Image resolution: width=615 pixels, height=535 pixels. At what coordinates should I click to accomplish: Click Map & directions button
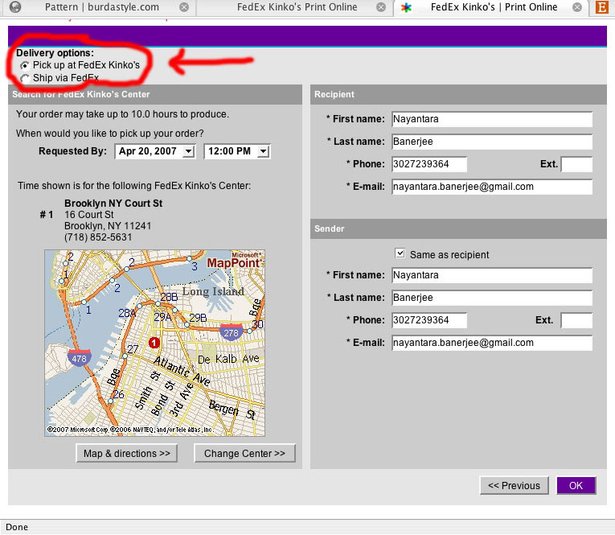tap(127, 453)
